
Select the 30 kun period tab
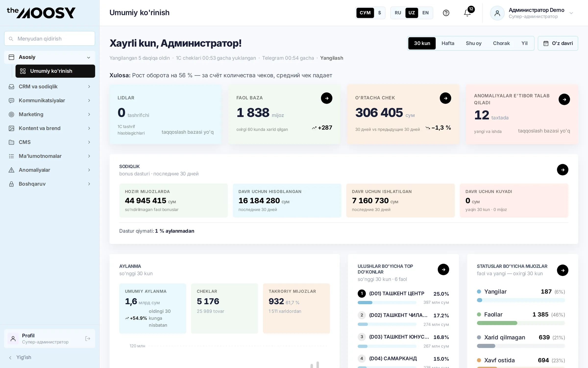pos(422,43)
